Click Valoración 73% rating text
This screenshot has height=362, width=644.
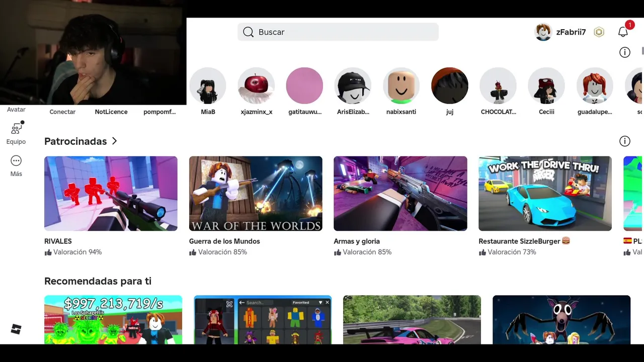click(x=512, y=252)
